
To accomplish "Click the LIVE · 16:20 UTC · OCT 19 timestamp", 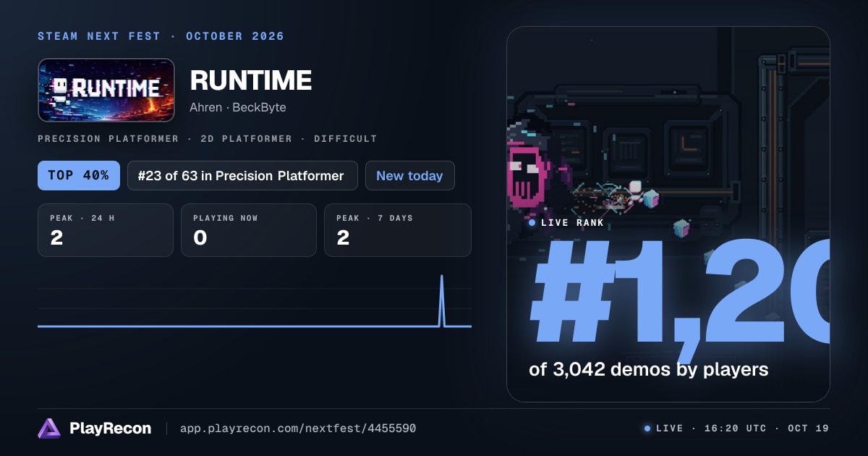I will click(742, 428).
